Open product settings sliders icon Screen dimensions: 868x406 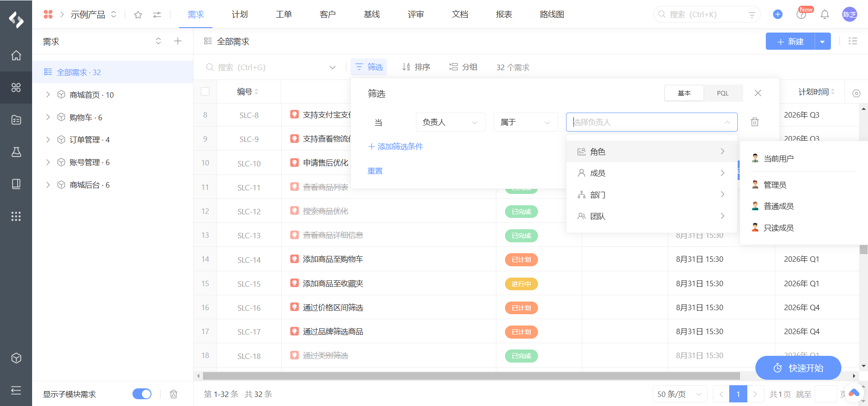(x=157, y=15)
